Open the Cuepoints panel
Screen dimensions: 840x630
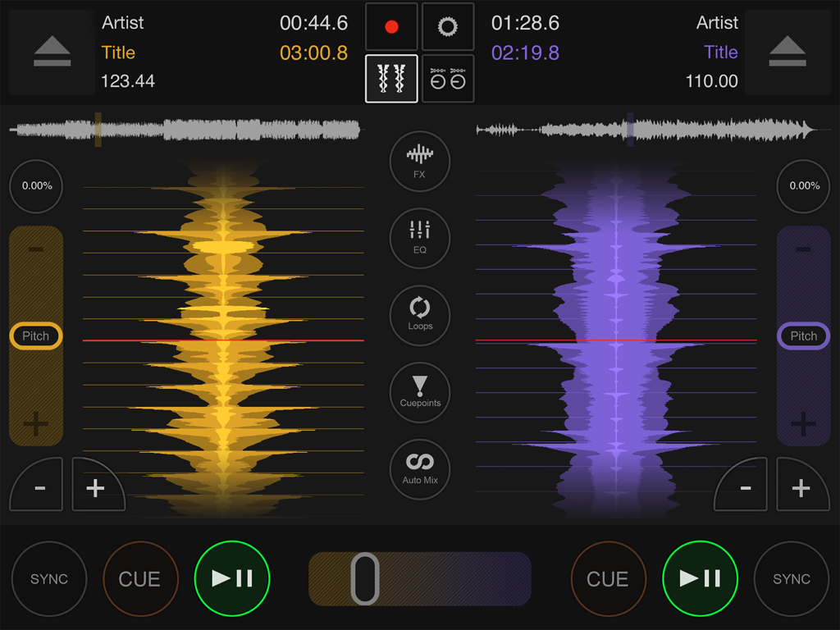419,393
